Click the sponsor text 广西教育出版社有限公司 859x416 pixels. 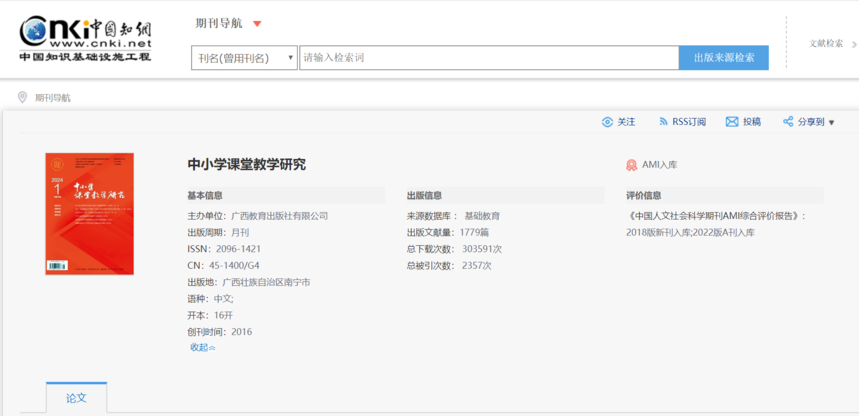point(279,216)
